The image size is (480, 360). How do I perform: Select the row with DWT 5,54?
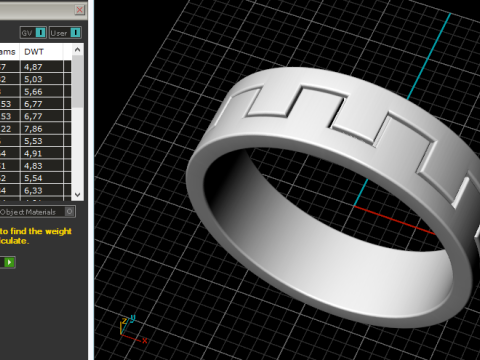[x=35, y=178]
